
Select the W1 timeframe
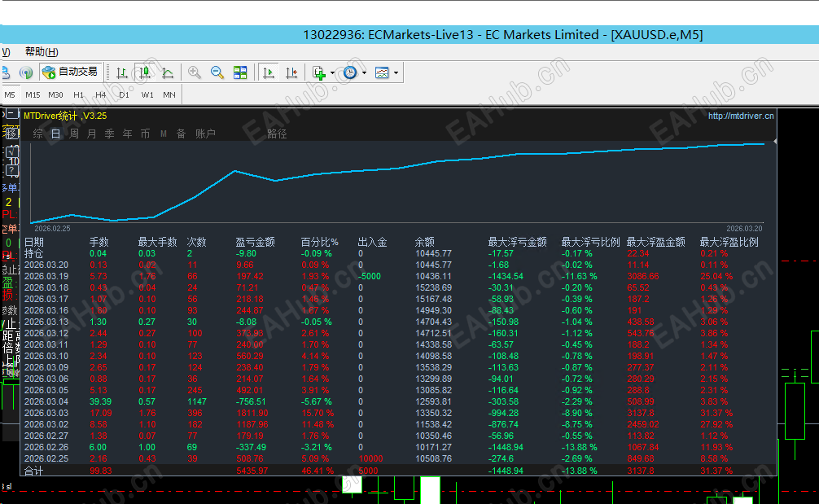click(x=147, y=94)
